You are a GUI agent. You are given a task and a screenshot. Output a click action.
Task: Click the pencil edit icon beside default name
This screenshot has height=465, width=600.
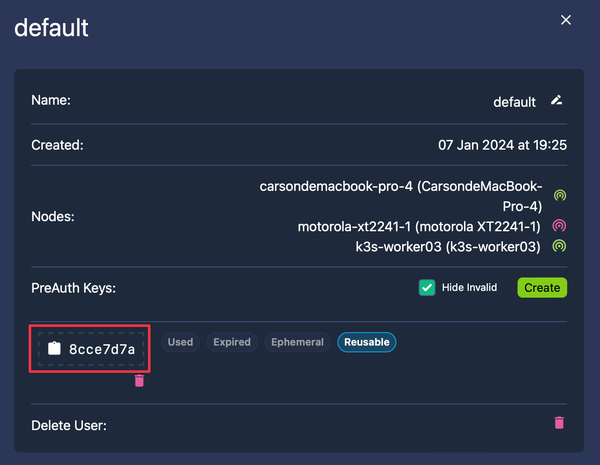(556, 100)
